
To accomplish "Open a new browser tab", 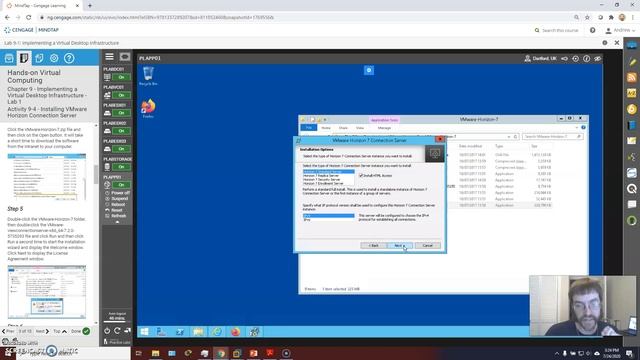I will (x=90, y=6).
